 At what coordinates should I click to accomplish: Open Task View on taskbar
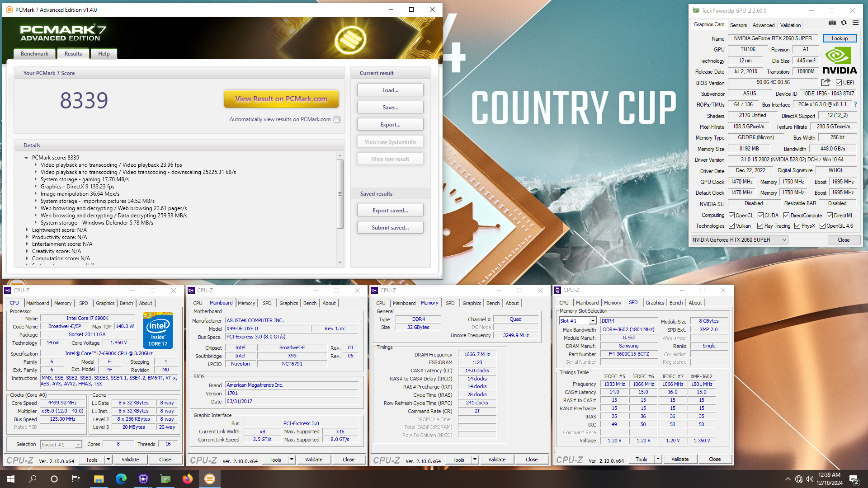[x=76, y=479]
